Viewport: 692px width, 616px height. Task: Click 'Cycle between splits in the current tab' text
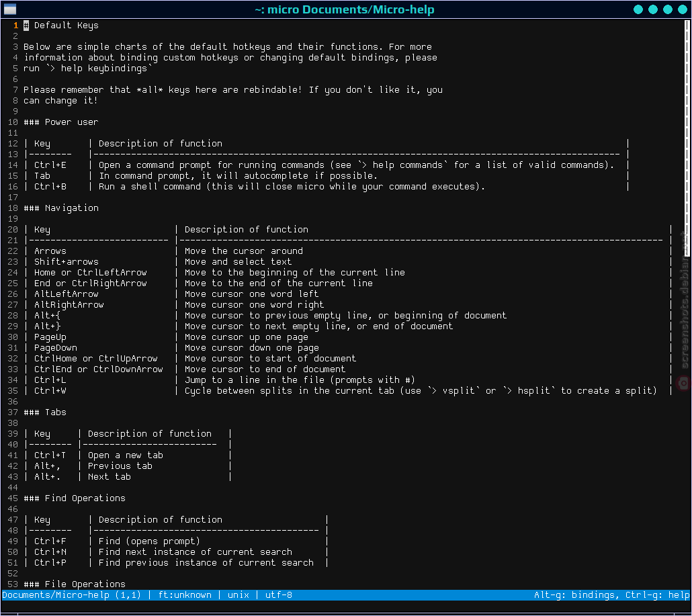(289, 390)
